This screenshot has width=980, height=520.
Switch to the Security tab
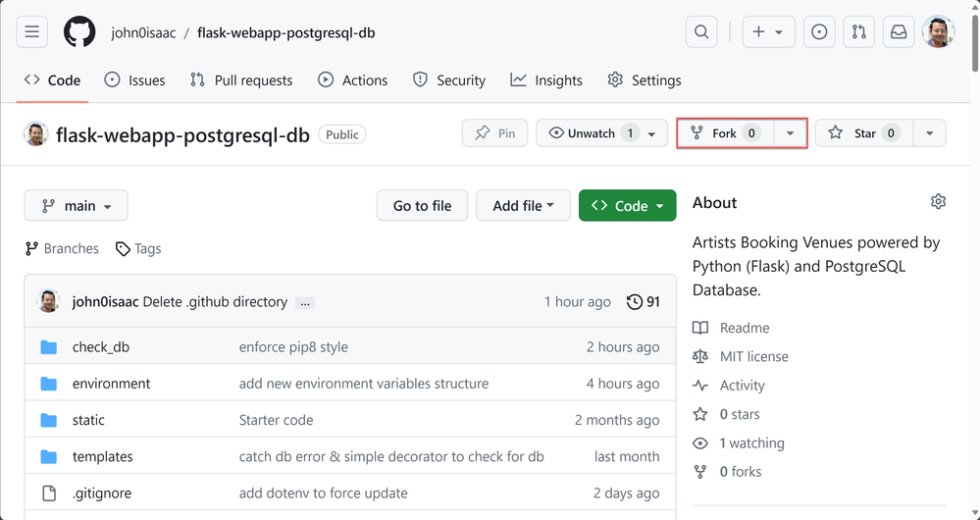448,80
